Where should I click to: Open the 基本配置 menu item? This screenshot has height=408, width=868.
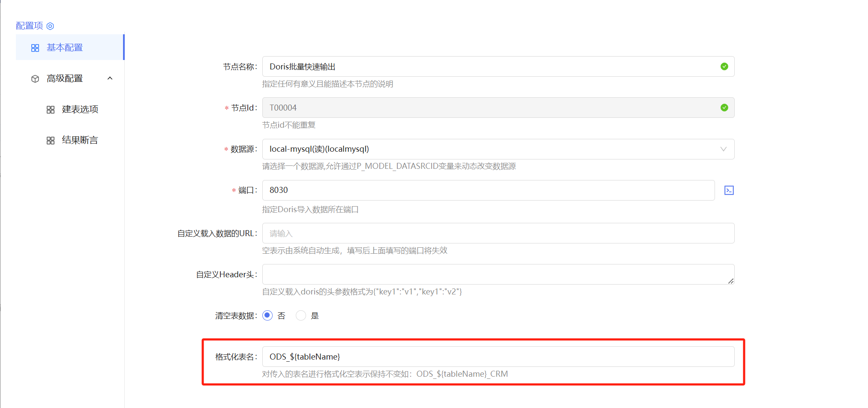pyautogui.click(x=65, y=48)
